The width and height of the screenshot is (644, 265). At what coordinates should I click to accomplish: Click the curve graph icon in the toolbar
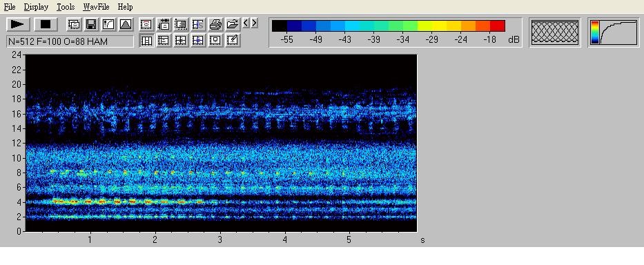(x=108, y=24)
